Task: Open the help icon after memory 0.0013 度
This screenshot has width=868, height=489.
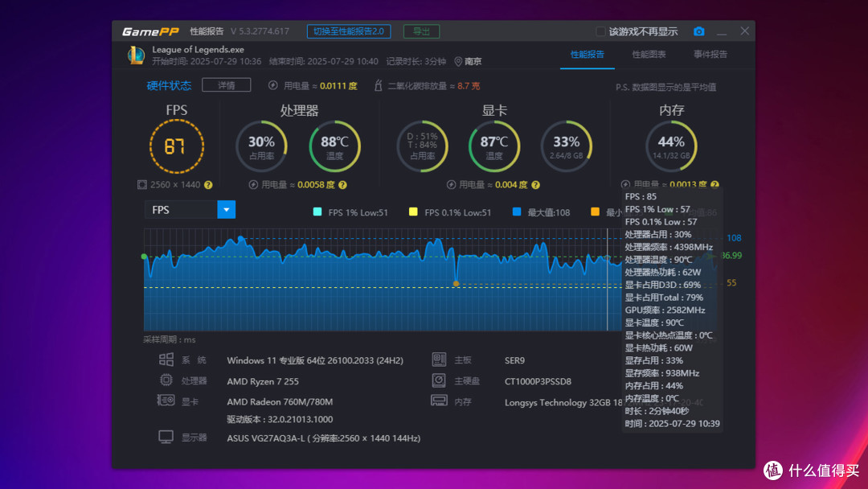Action: point(714,184)
